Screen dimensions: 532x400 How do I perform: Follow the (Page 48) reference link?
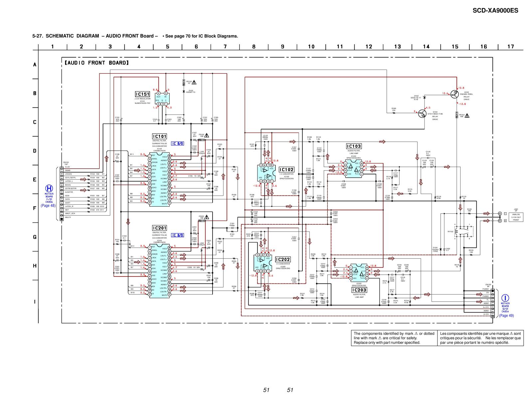48,206
